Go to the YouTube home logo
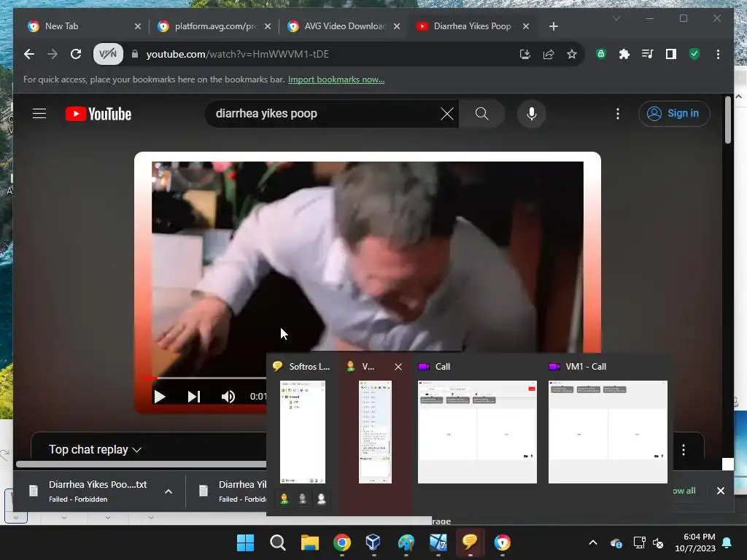747x560 pixels. [98, 114]
